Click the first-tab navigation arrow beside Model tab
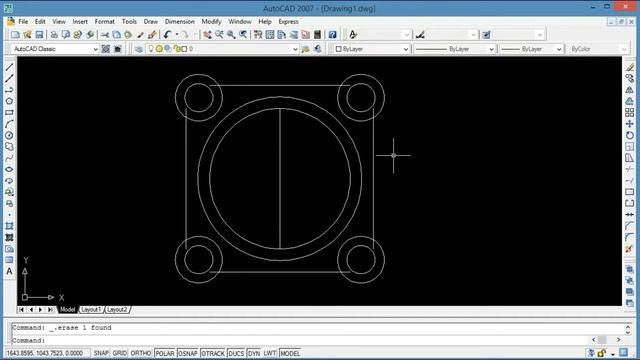This screenshot has width=640, height=360. pos(22,310)
